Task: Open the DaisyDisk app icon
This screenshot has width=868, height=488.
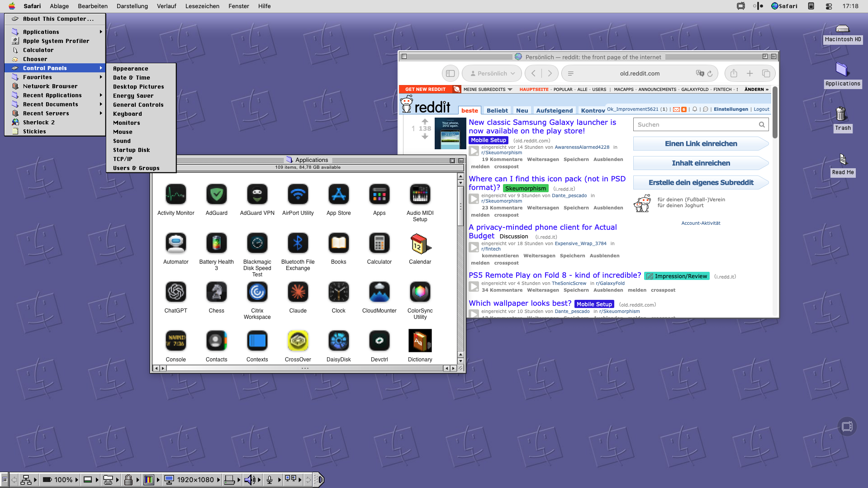Action: (338, 341)
